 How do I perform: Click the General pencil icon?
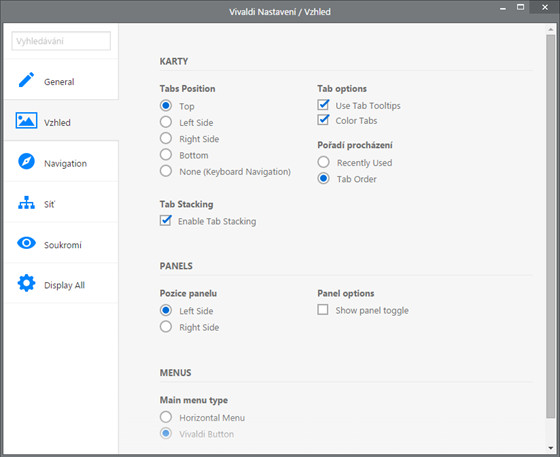pyautogui.click(x=26, y=80)
